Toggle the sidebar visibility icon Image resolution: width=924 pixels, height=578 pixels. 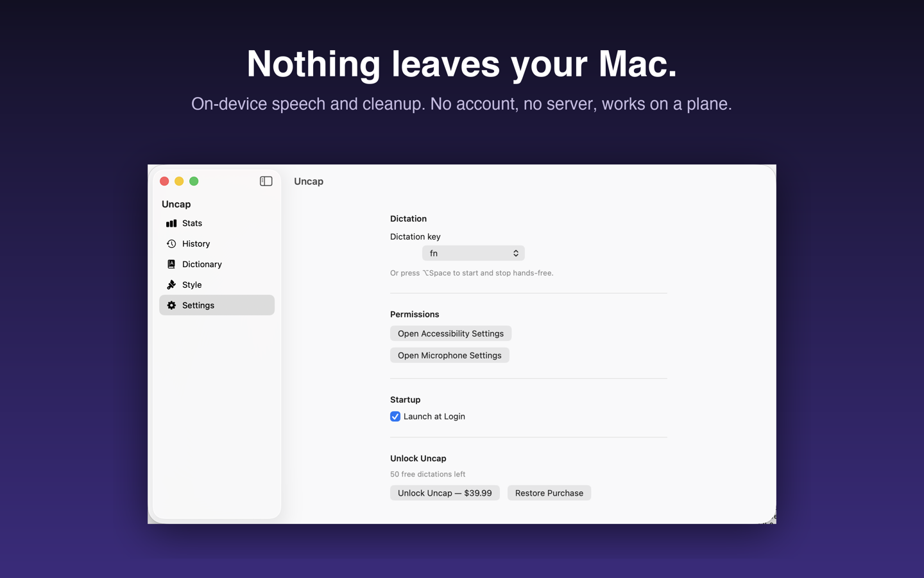(266, 181)
